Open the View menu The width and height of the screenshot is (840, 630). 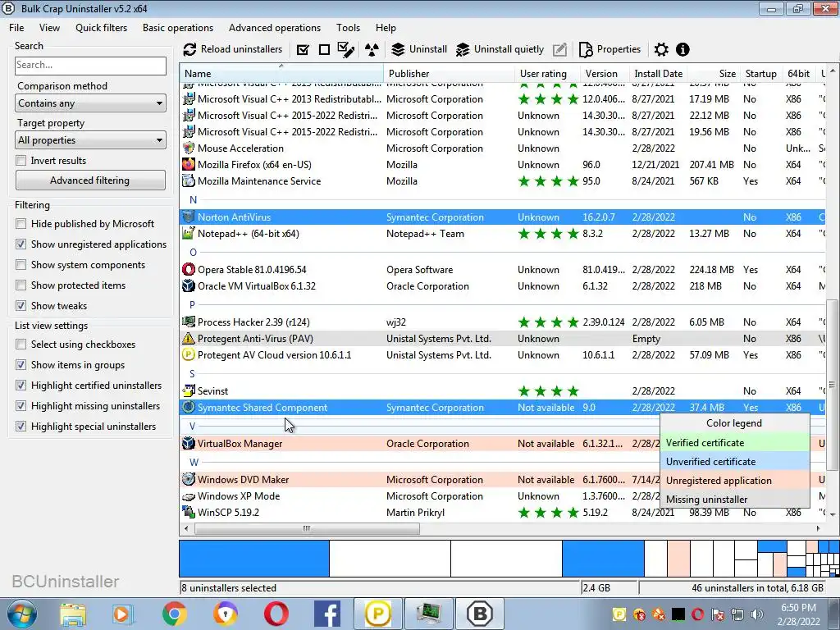point(49,28)
